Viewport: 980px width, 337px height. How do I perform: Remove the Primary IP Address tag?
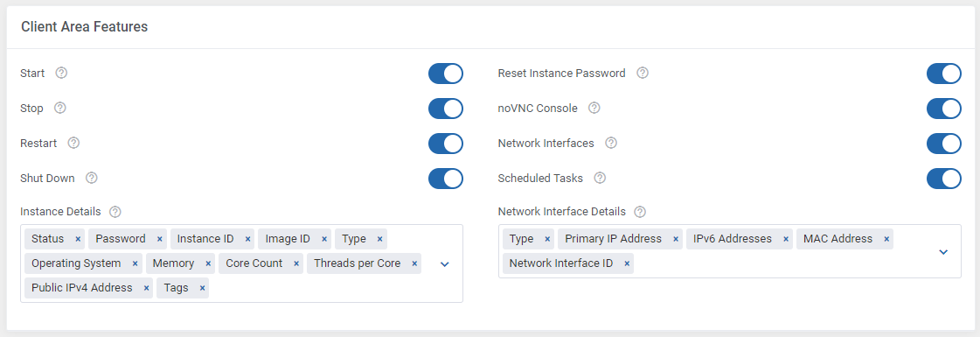675,239
